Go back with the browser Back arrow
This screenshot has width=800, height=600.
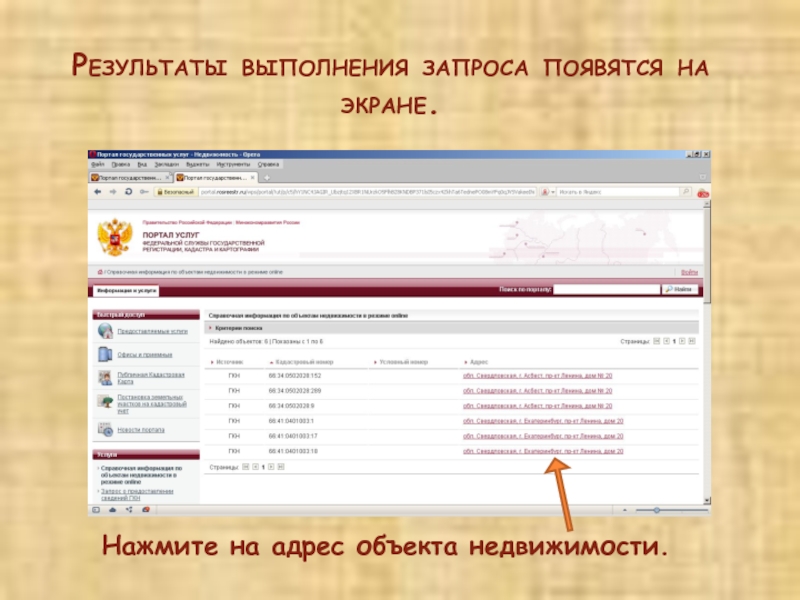pyautogui.click(x=97, y=192)
